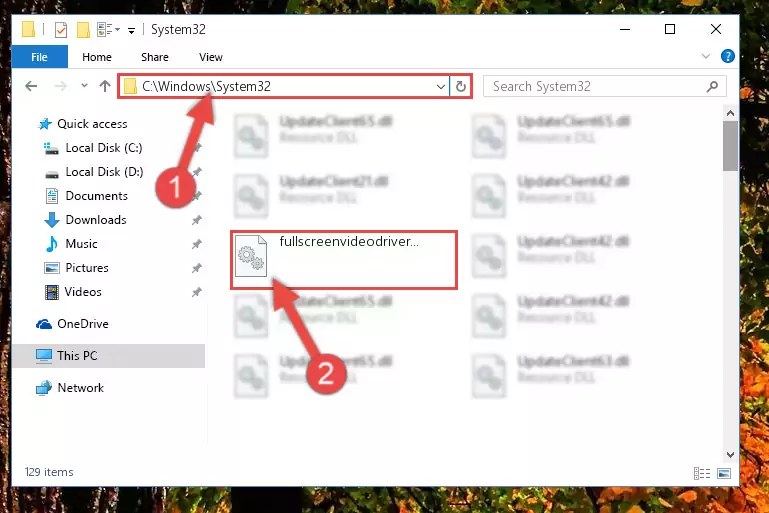Viewport: 769px width, 513px height.
Task: Click the New folder icon in quick access toolbar
Action: 83,30
